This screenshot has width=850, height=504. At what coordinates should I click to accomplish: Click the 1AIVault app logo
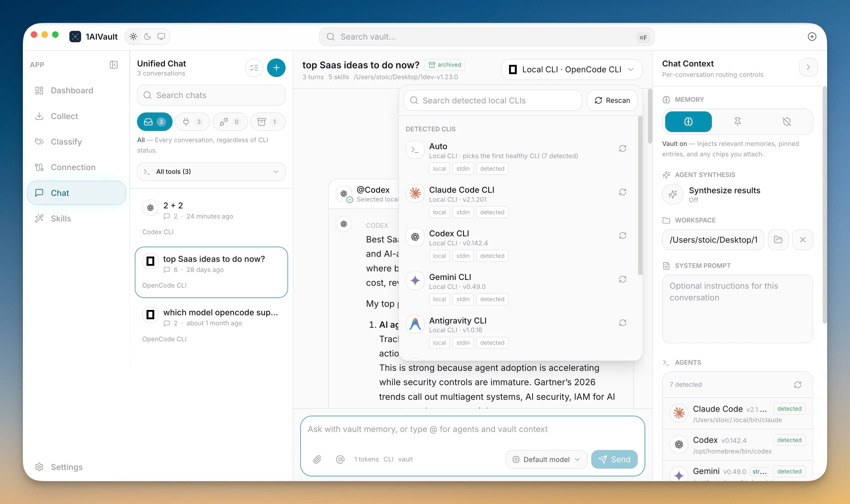click(75, 36)
